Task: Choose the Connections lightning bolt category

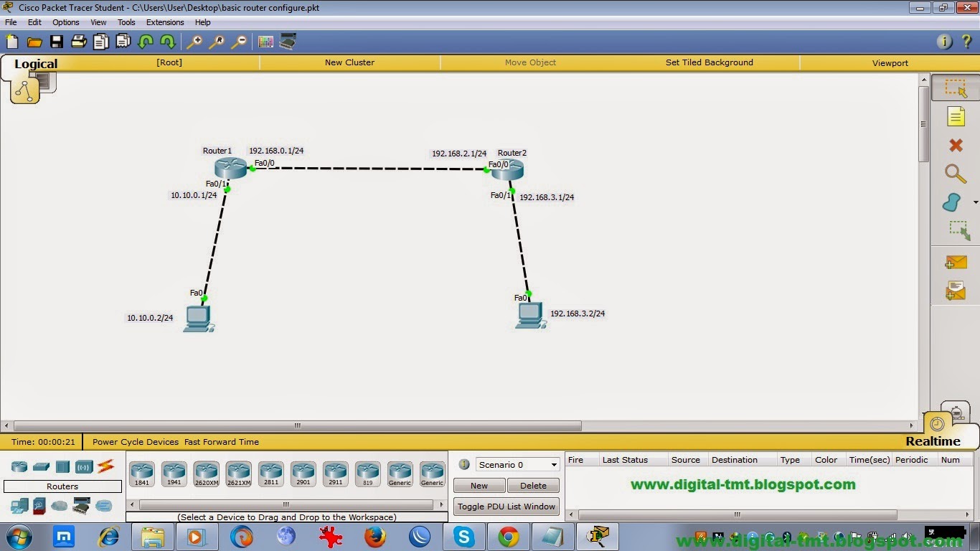Action: pyautogui.click(x=106, y=466)
